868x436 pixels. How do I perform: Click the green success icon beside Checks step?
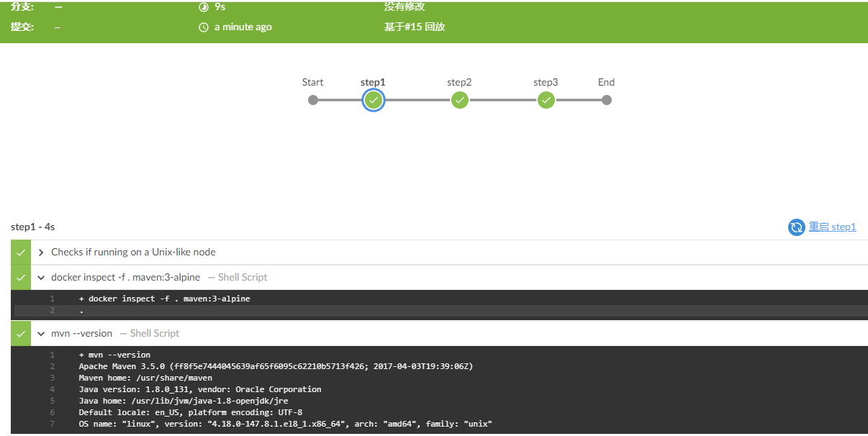click(x=21, y=253)
